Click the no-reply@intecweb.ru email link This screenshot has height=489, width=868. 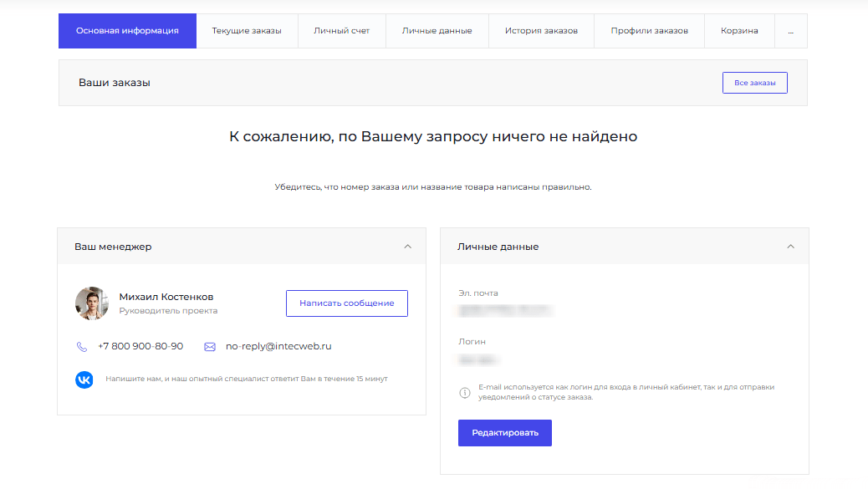278,346
